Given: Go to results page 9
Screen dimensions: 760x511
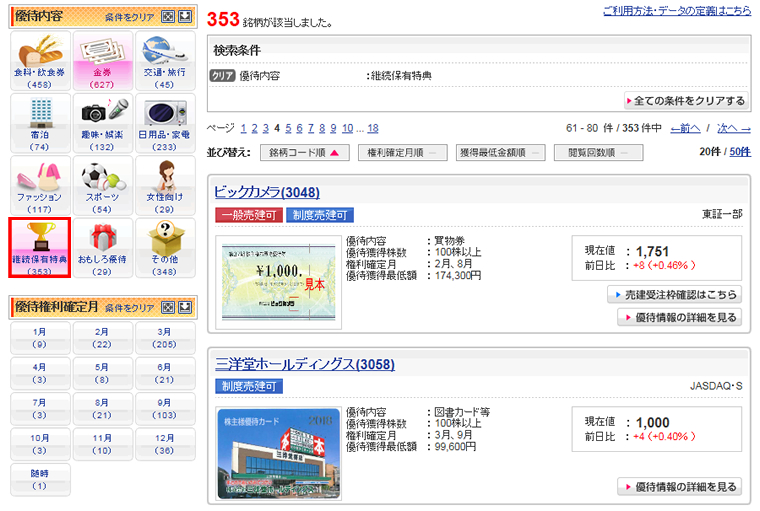Looking at the screenshot, I should (x=333, y=128).
